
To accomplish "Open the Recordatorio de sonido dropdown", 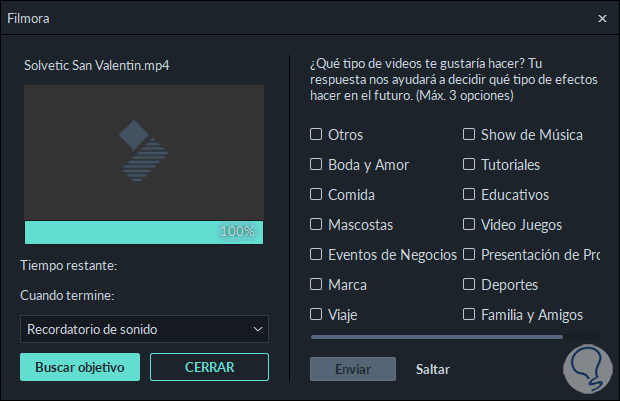I will (144, 329).
